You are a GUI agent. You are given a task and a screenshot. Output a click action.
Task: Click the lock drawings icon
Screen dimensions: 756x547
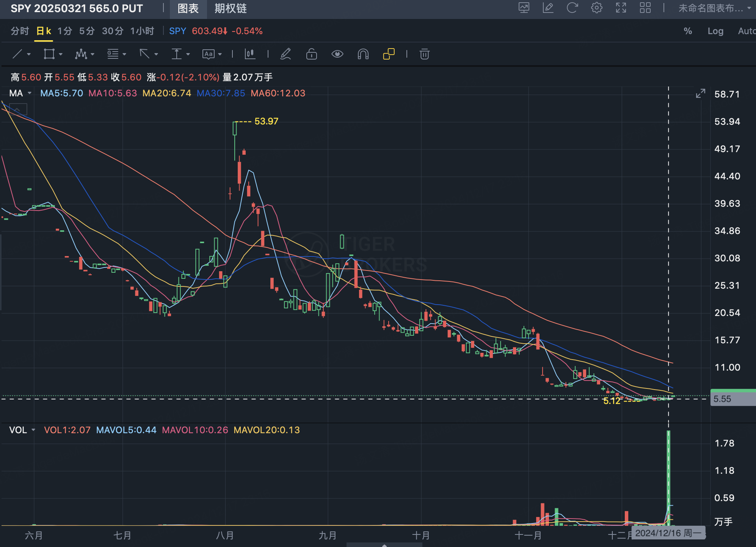(x=311, y=54)
